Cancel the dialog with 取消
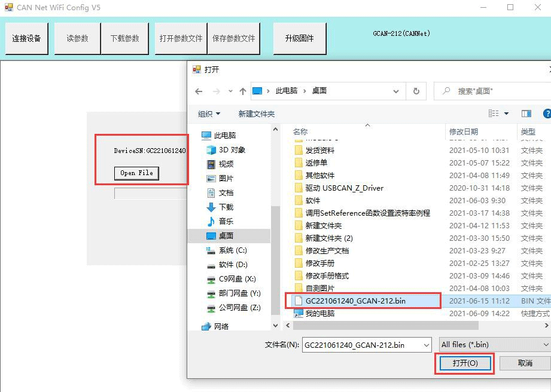 pyautogui.click(x=525, y=363)
